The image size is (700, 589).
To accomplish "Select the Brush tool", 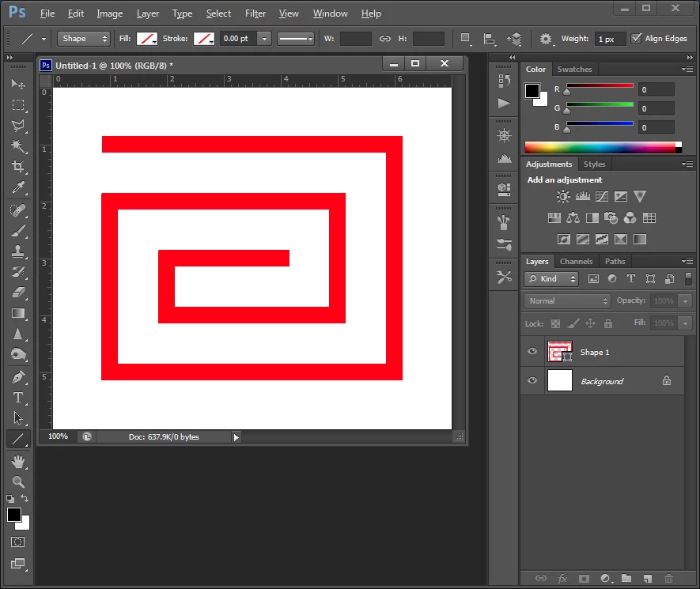I will click(18, 231).
